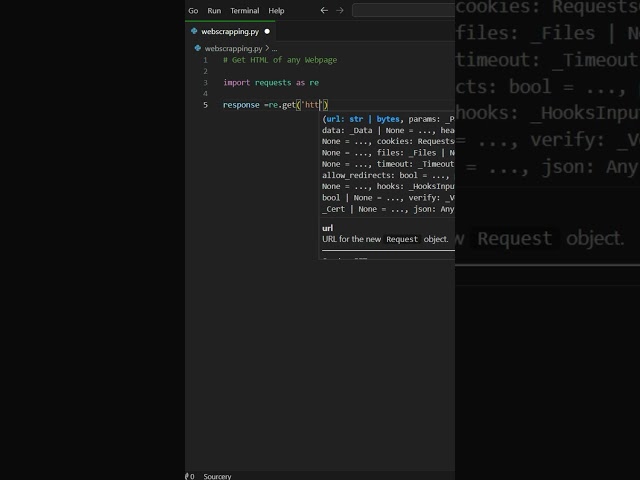Open the Go menu
Screen dimensions: 640x480
tap(193, 11)
